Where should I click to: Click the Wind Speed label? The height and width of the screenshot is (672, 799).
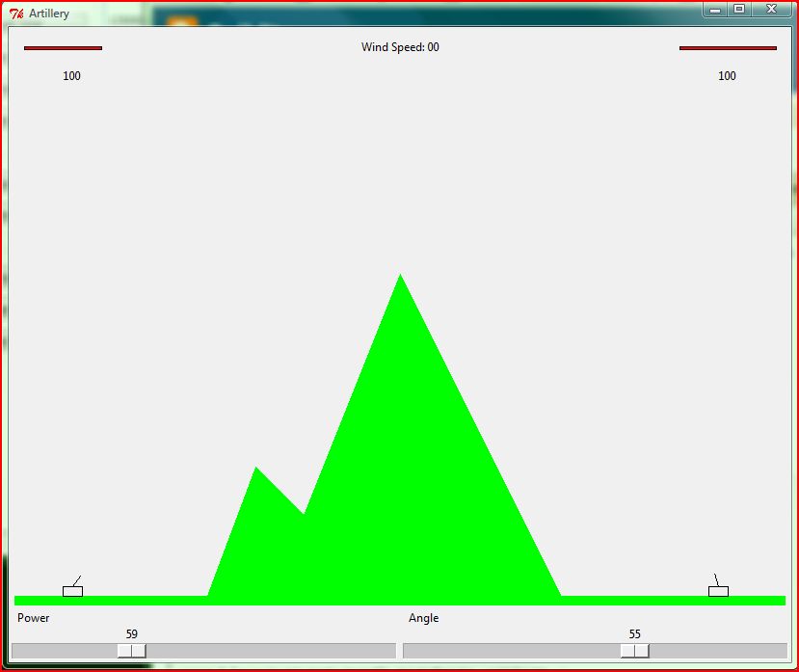[400, 47]
